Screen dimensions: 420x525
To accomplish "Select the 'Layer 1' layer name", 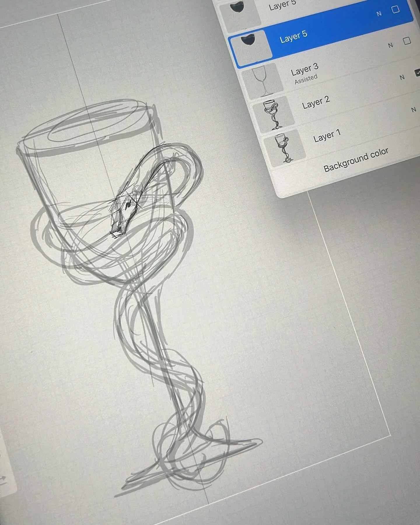I will point(327,136).
